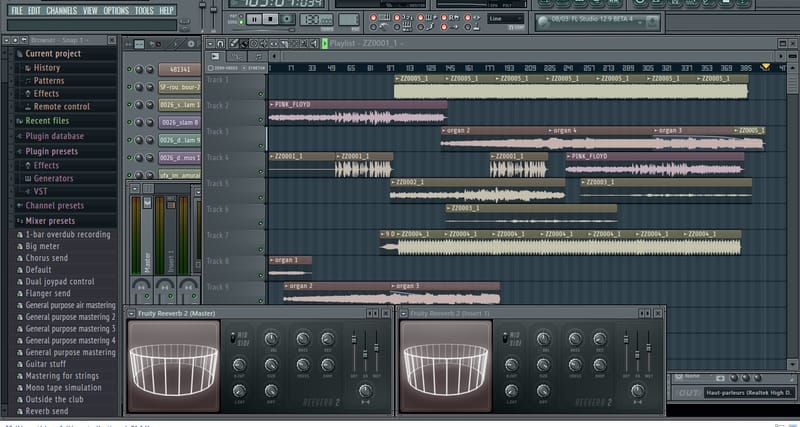Screen dimensions: 800x427
Task: Open the OPTIONS menu
Action: click(x=116, y=10)
